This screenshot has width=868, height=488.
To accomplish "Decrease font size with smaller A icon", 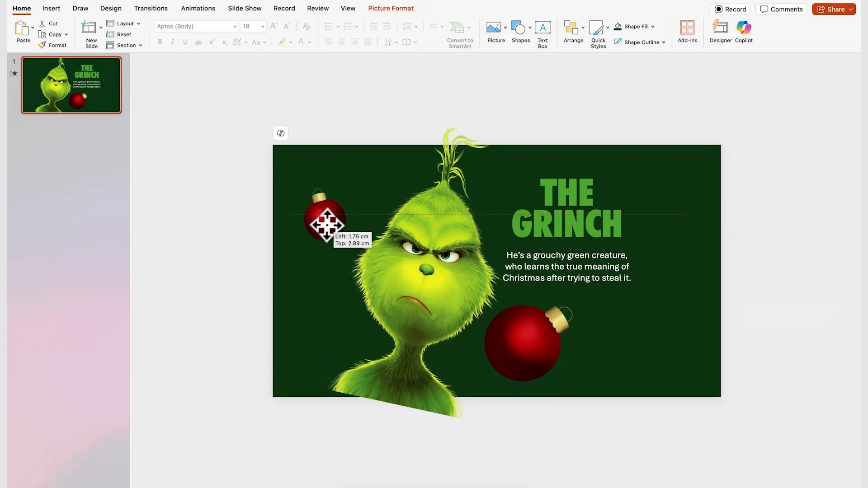I will (x=287, y=26).
